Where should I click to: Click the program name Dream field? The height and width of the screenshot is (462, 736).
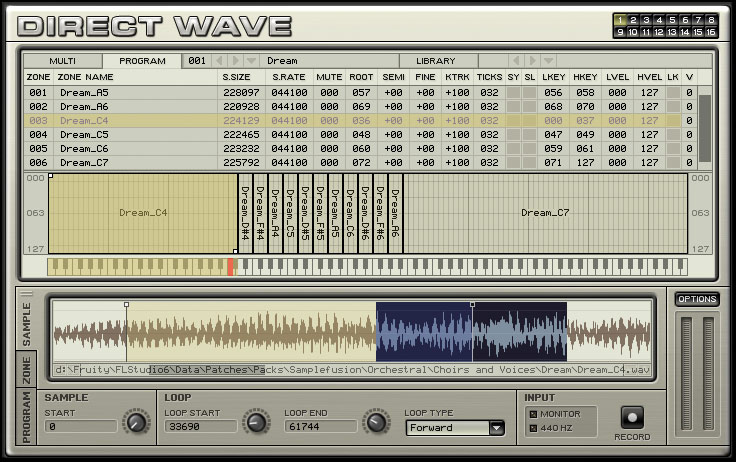329,61
